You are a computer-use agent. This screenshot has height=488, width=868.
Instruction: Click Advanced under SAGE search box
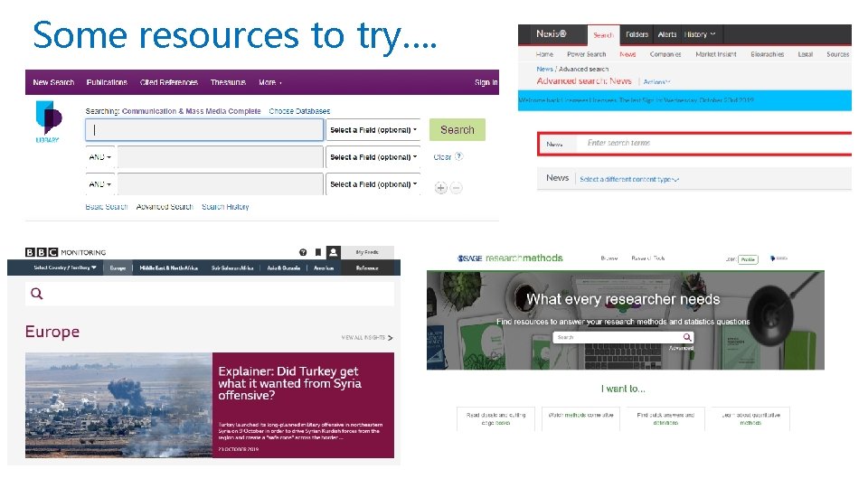(681, 348)
